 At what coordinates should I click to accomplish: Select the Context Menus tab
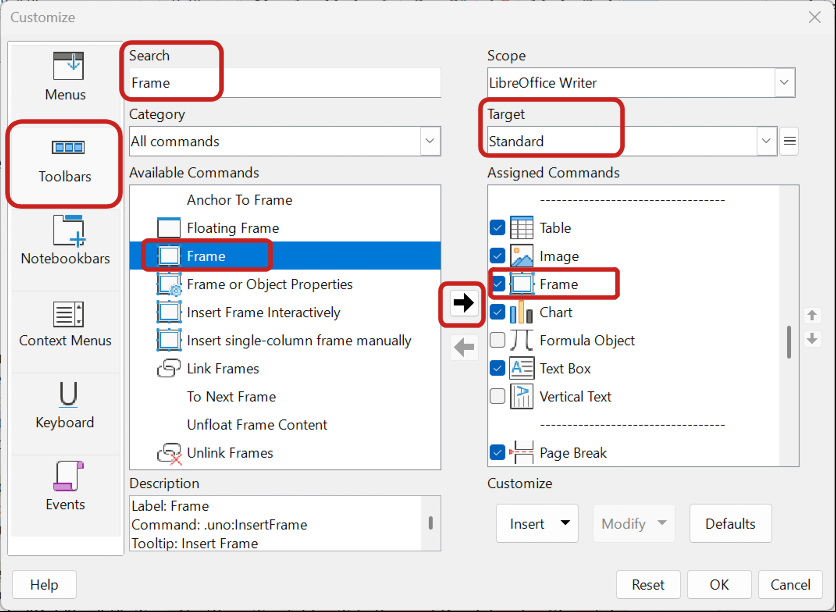[65, 324]
